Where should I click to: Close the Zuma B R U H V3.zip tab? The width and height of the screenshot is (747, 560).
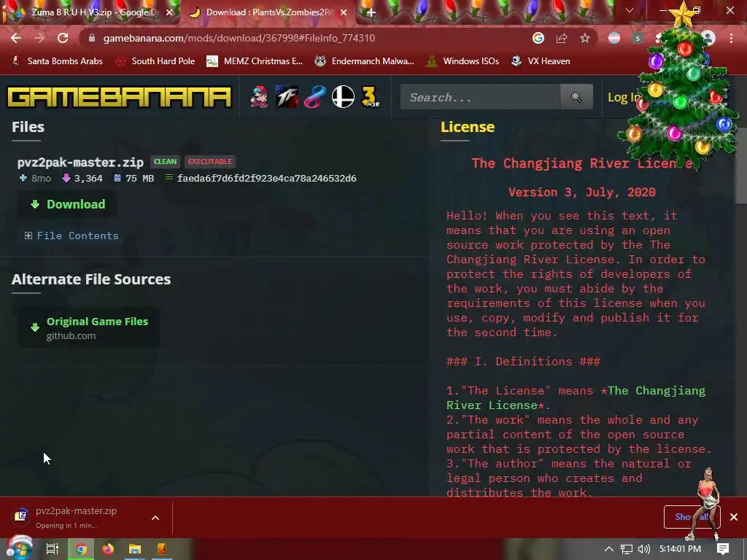click(x=169, y=12)
